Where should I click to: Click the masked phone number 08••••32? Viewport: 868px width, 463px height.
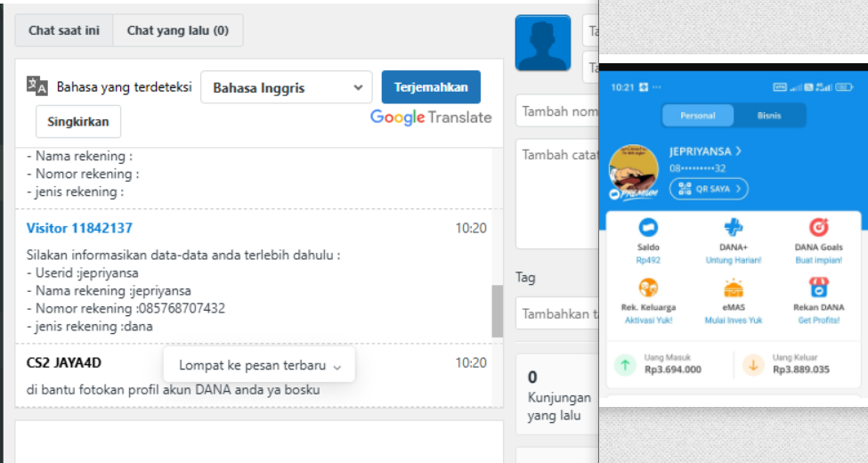[x=697, y=168]
